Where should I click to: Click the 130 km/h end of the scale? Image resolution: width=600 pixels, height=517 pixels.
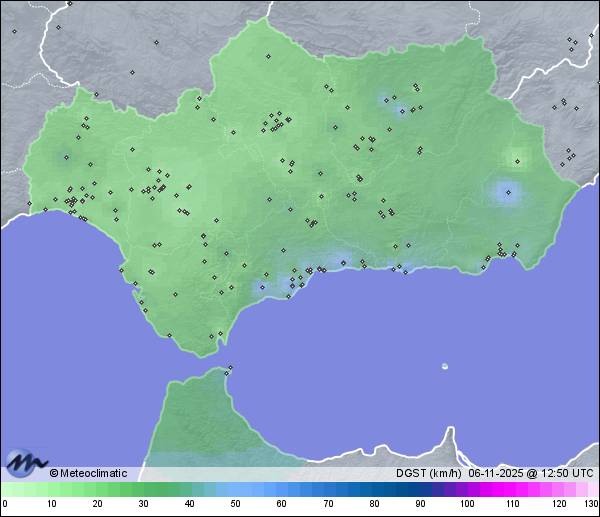(x=592, y=490)
